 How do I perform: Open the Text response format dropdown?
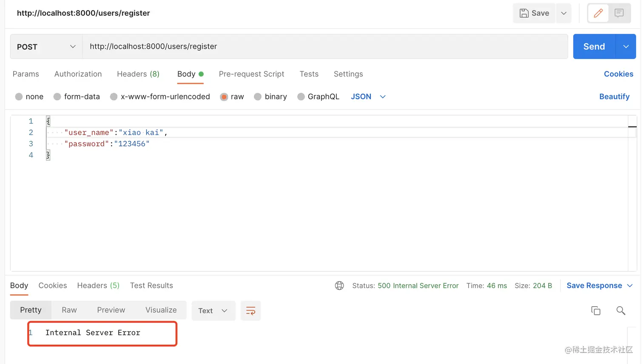coord(213,311)
